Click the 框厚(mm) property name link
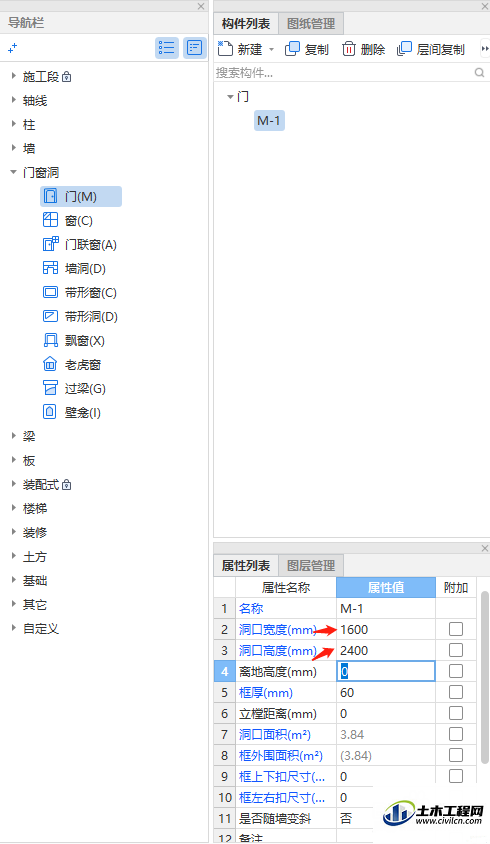The width and height of the screenshot is (490, 844). [266, 692]
